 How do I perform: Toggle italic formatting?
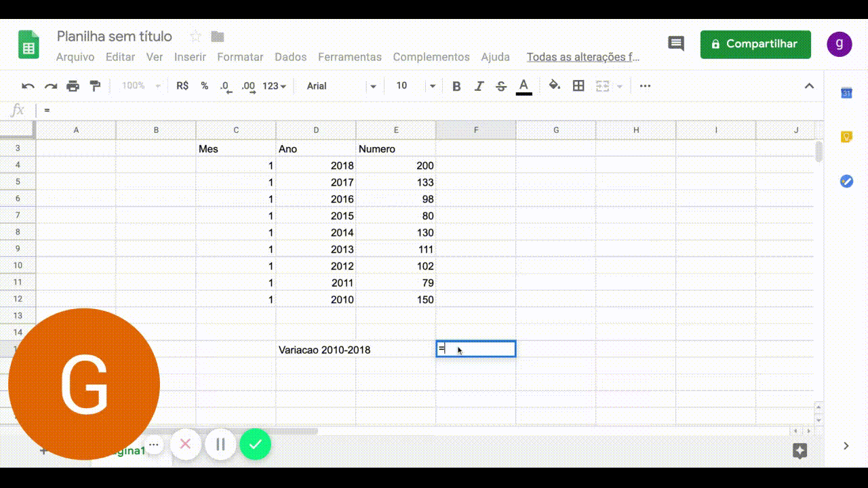click(479, 86)
